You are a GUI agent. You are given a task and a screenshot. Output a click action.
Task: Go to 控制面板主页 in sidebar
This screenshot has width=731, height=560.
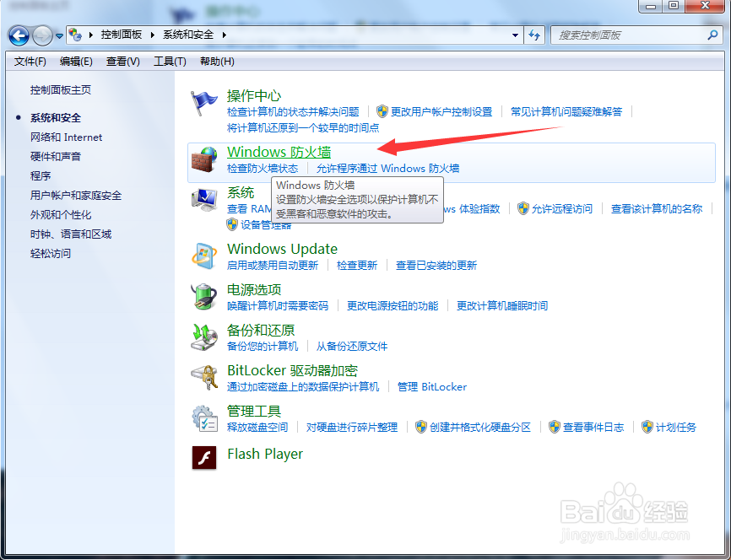point(61,90)
